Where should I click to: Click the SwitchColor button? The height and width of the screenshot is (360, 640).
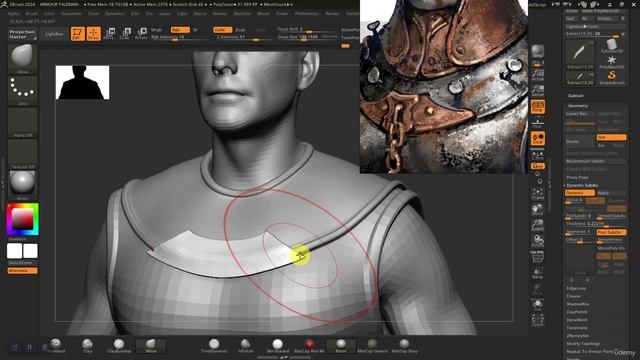coord(22,263)
